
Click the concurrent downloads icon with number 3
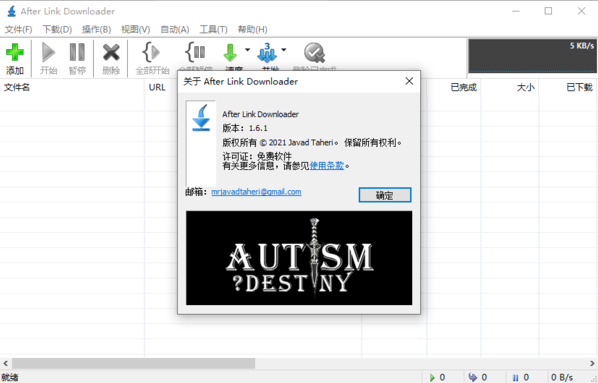[x=267, y=53]
